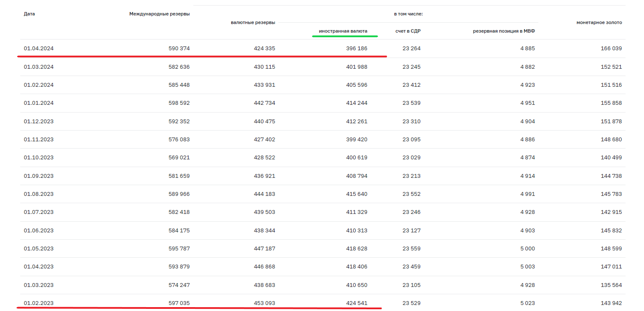Click the value 590 374
Viewport: 644px width, 311px height.
(x=179, y=49)
